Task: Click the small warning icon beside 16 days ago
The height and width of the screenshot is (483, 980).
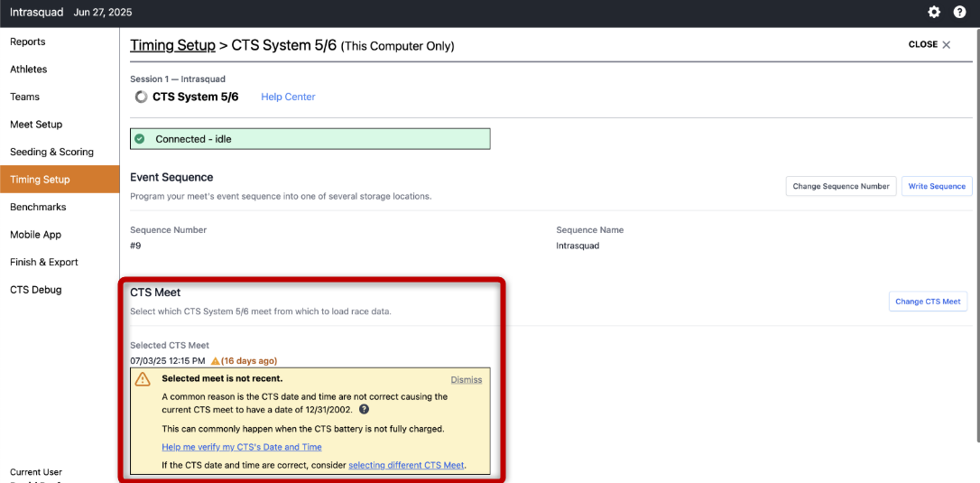Action: (215, 361)
